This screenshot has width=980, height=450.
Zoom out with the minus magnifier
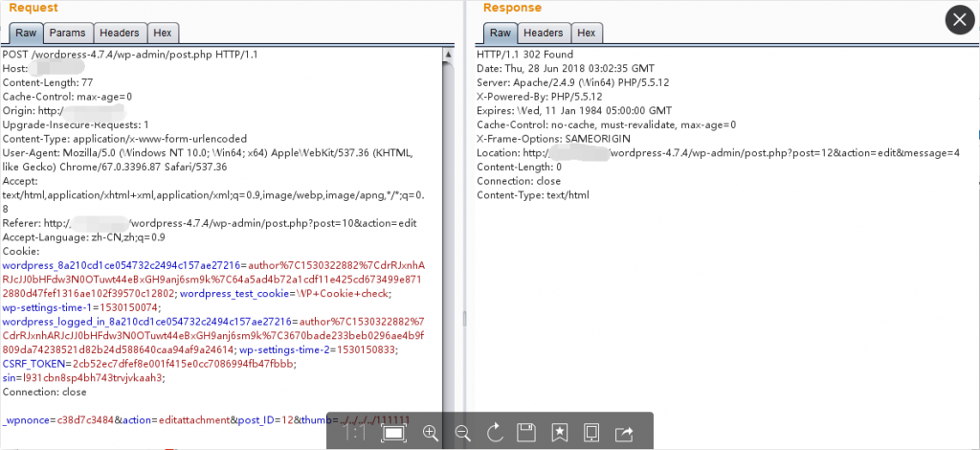pos(462,433)
